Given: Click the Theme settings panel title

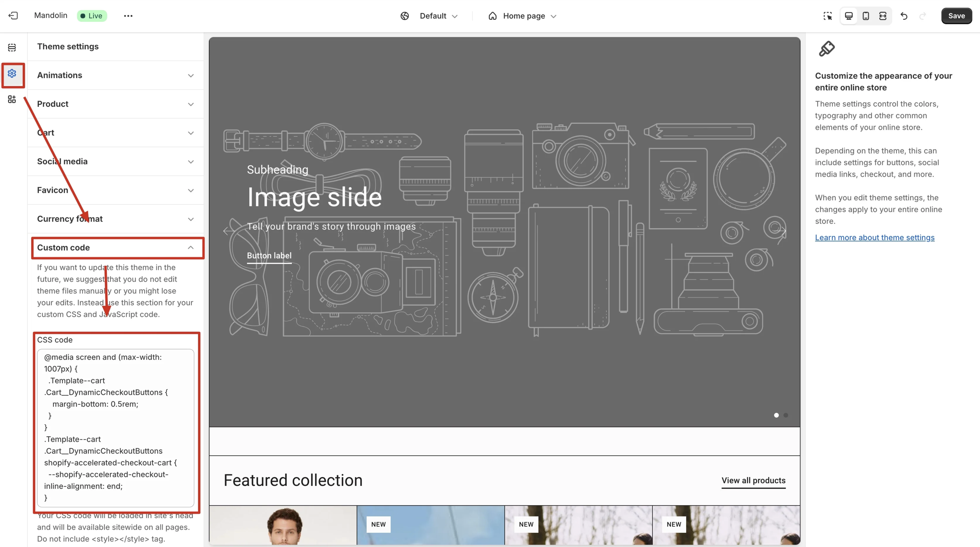Looking at the screenshot, I should point(68,46).
